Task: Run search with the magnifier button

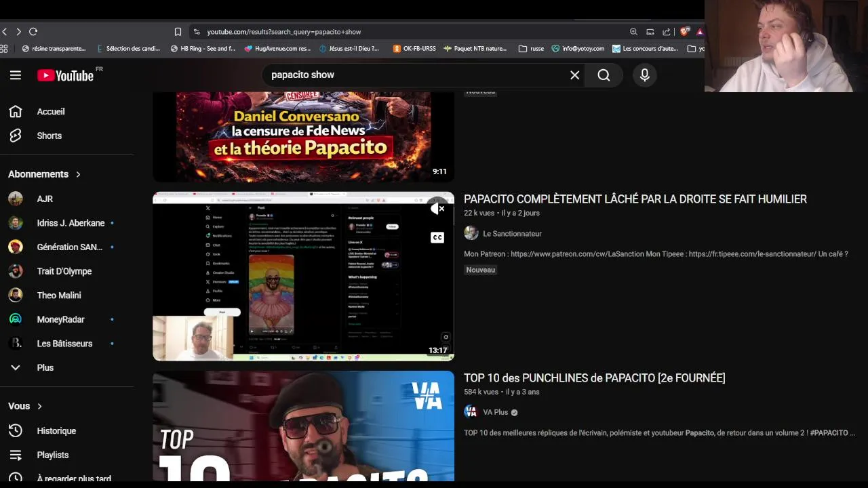Action: [x=604, y=75]
